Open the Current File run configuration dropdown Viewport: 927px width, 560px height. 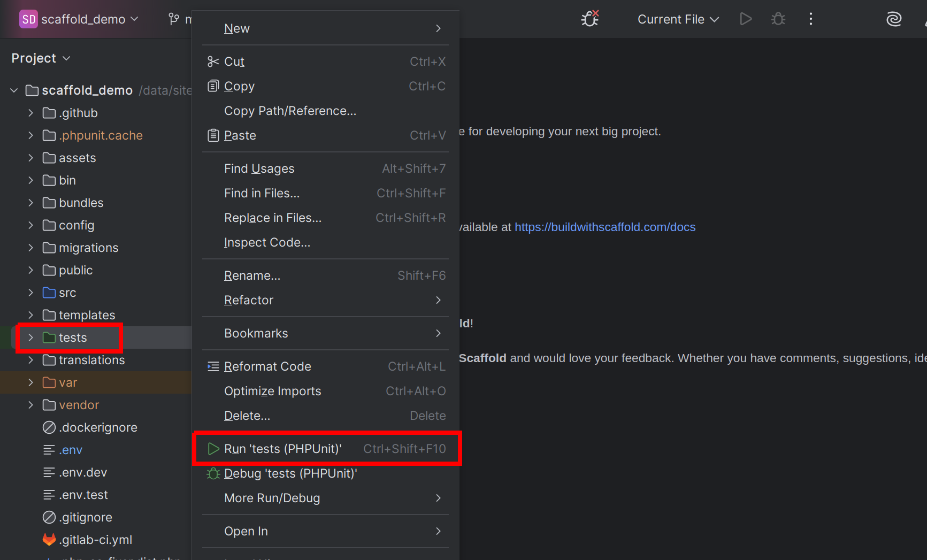click(x=678, y=19)
